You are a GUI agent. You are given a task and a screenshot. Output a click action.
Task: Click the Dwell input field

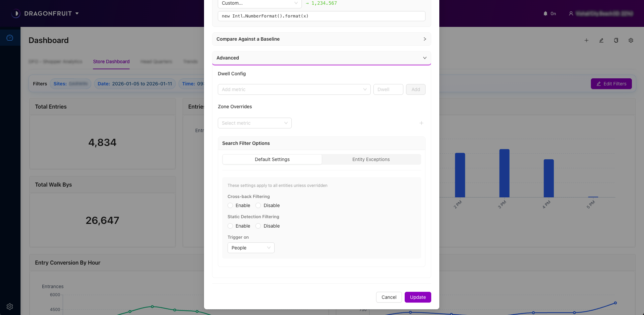pos(388,89)
